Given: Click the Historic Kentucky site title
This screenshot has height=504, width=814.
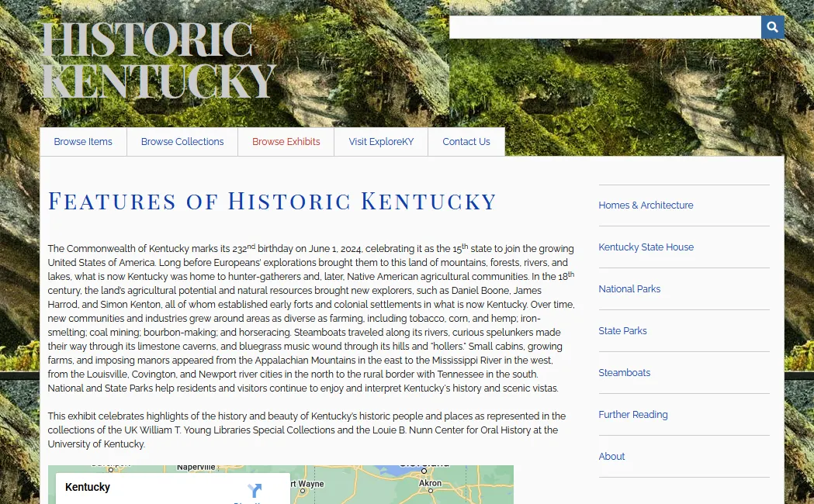Looking at the screenshot, I should (158, 60).
